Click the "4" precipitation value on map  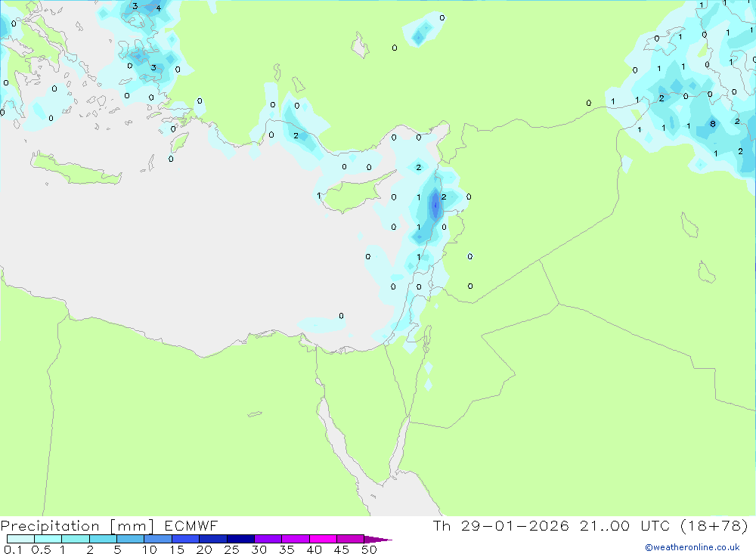(159, 8)
